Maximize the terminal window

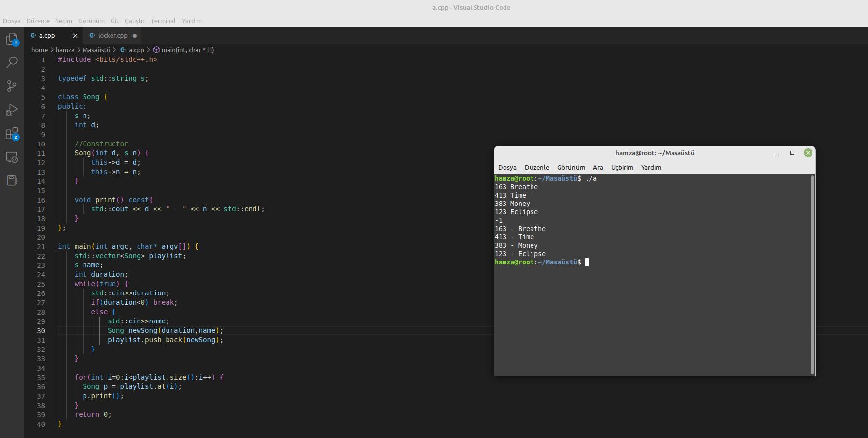point(792,153)
